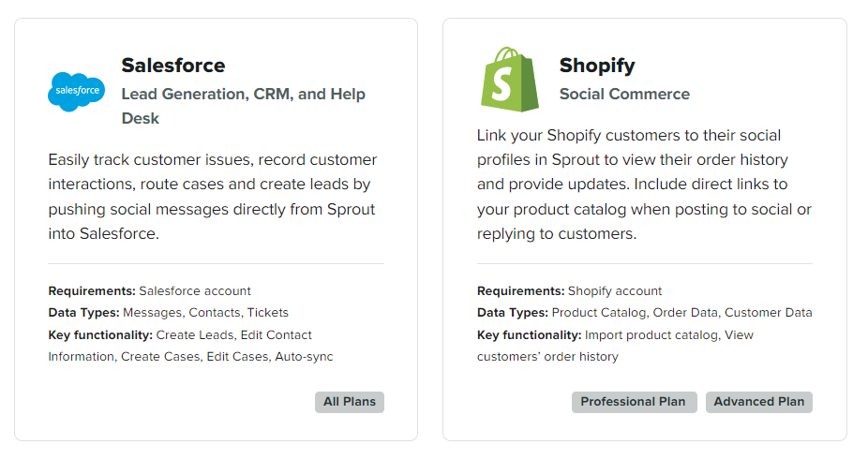Click Shopify Key functionality text
The image size is (868, 459).
(615, 346)
